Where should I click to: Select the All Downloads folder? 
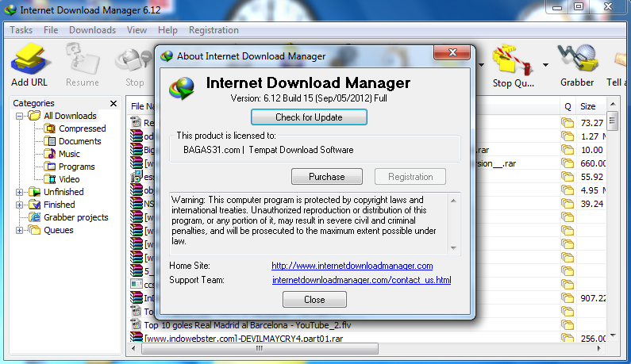click(x=63, y=116)
